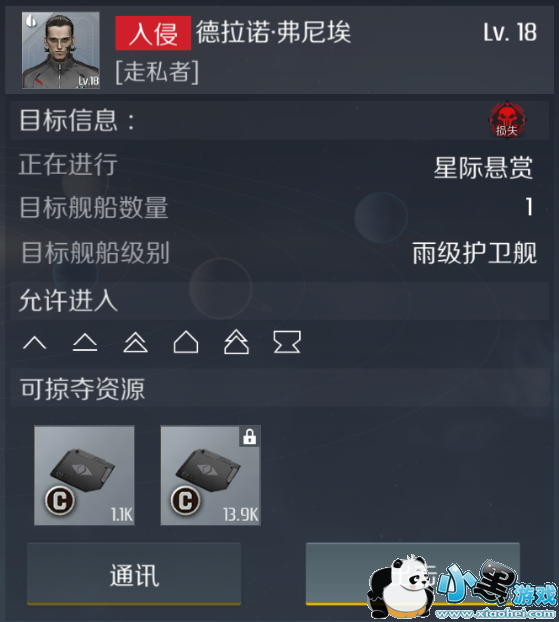Click the lock icon on 13.9K resource
The width and height of the screenshot is (559, 622).
pos(250,437)
